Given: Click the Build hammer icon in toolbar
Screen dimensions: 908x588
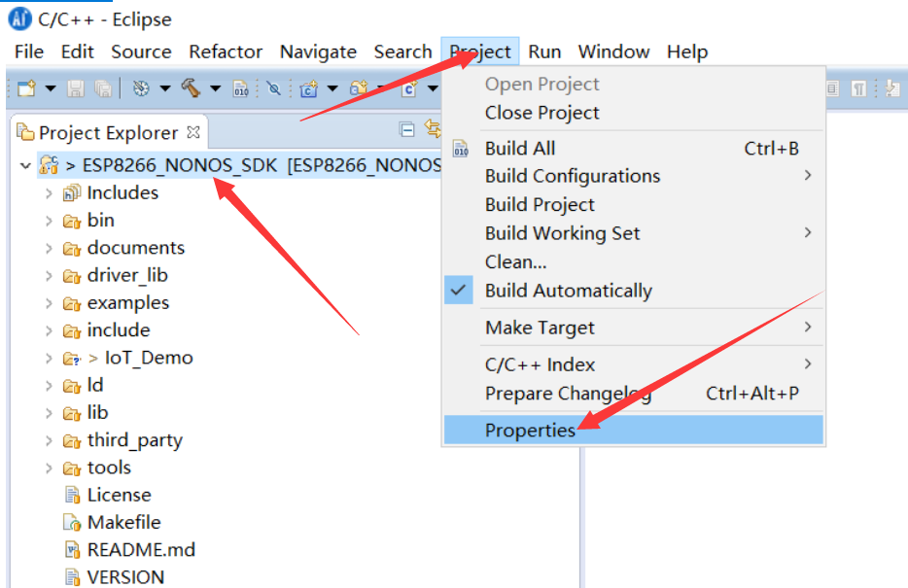Looking at the screenshot, I should click(x=192, y=88).
